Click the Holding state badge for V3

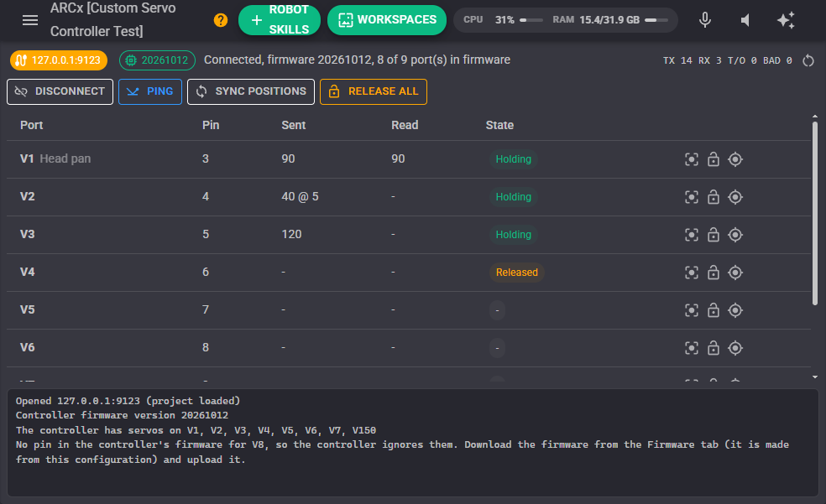point(513,235)
